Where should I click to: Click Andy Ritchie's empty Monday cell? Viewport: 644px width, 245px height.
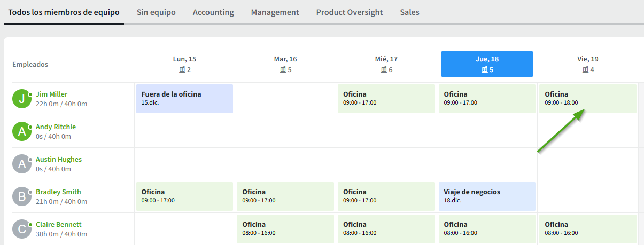coord(184,131)
